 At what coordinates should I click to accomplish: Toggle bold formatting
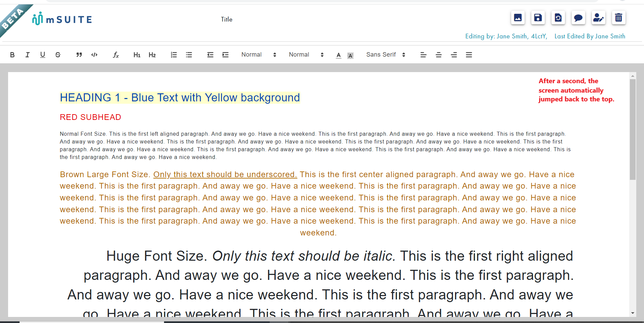pyautogui.click(x=12, y=55)
